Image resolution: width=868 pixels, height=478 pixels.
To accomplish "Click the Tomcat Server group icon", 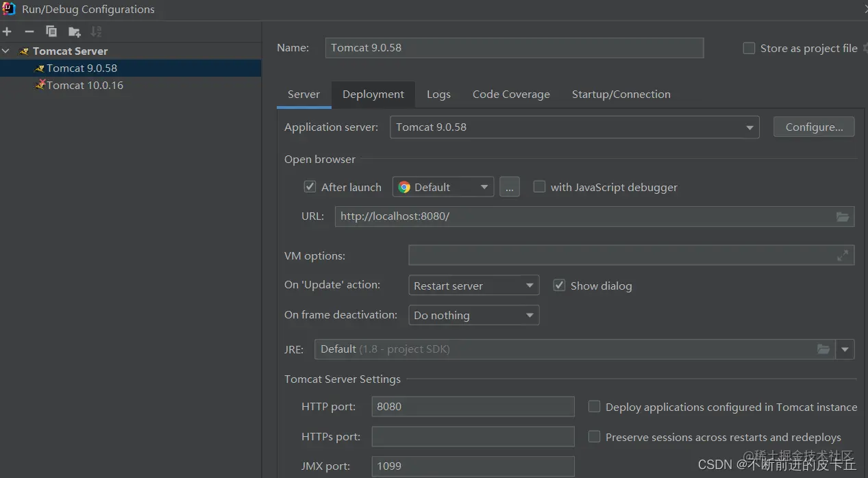I will tap(24, 51).
